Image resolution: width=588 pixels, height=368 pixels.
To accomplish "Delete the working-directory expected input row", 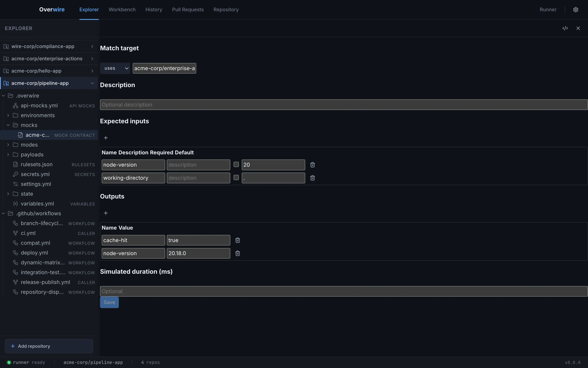I will click(312, 178).
